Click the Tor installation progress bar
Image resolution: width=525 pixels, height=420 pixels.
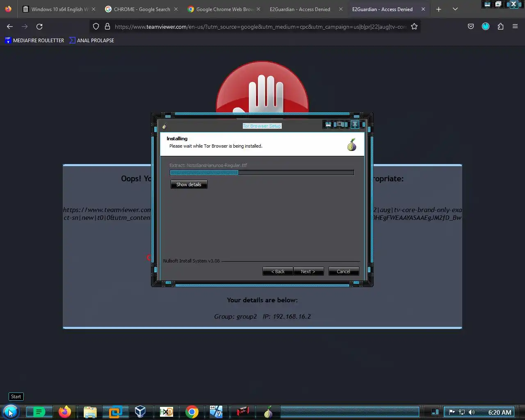[262, 173]
